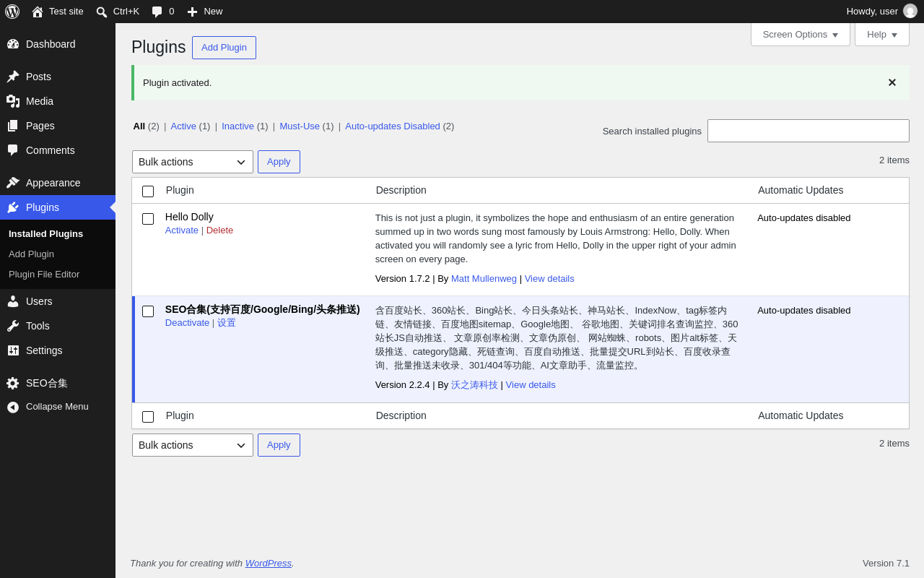Deactivate the SEO合集 plugin
The height and width of the screenshot is (578, 924).
click(x=187, y=323)
